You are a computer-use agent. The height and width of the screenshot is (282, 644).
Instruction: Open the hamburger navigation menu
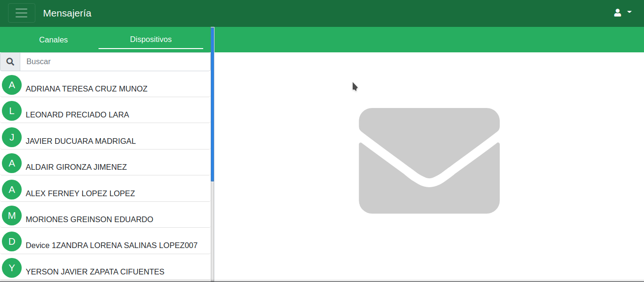[x=22, y=13]
